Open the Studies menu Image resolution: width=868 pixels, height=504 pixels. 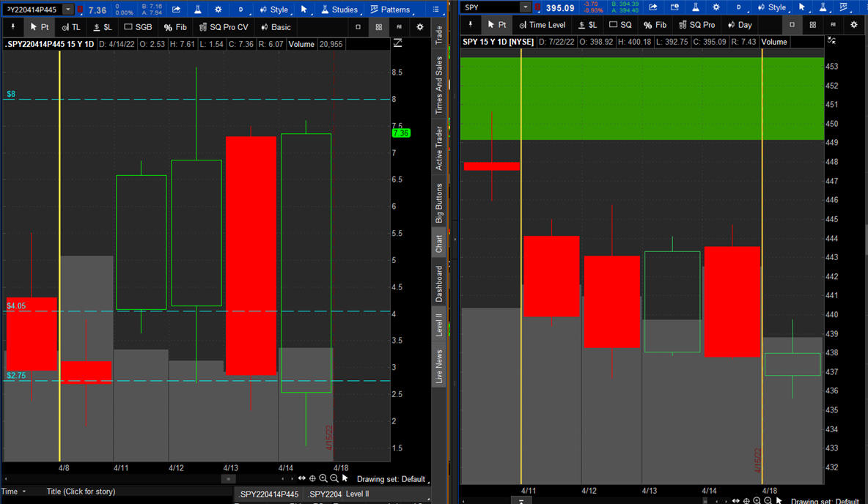[339, 10]
